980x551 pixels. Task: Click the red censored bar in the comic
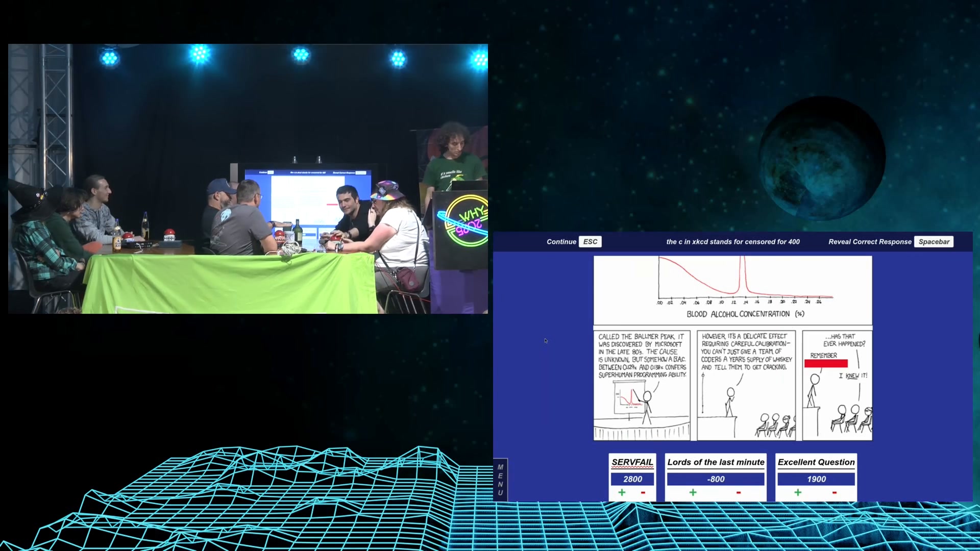[826, 363]
